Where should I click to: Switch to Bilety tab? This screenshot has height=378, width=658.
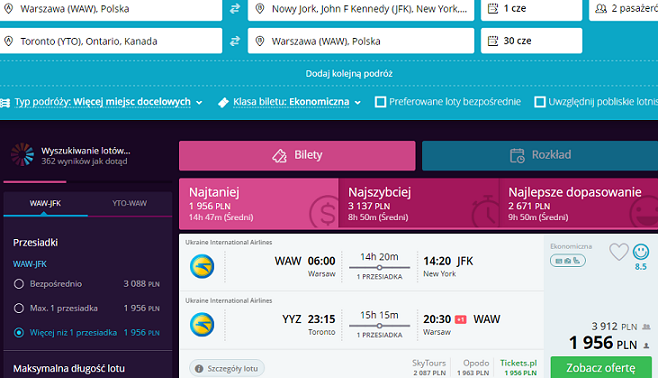(297, 156)
